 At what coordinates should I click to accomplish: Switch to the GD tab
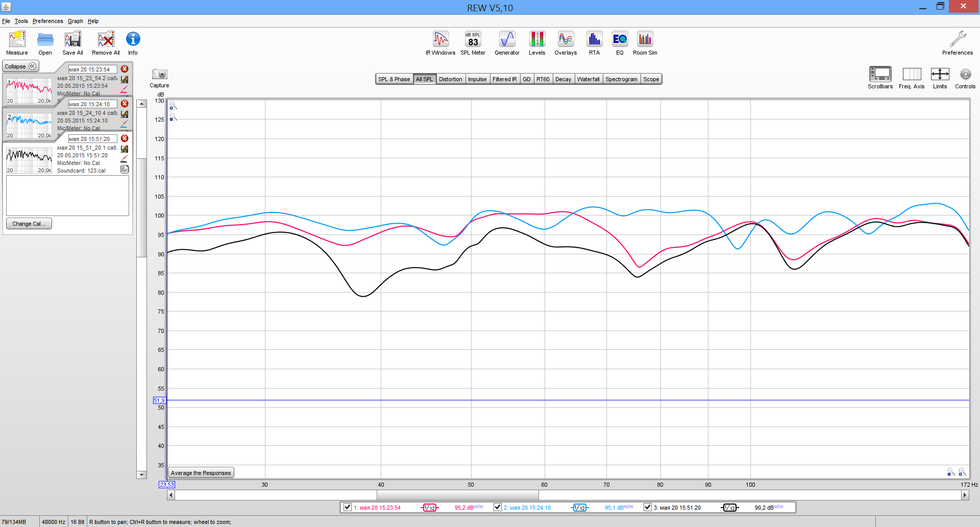tap(527, 79)
